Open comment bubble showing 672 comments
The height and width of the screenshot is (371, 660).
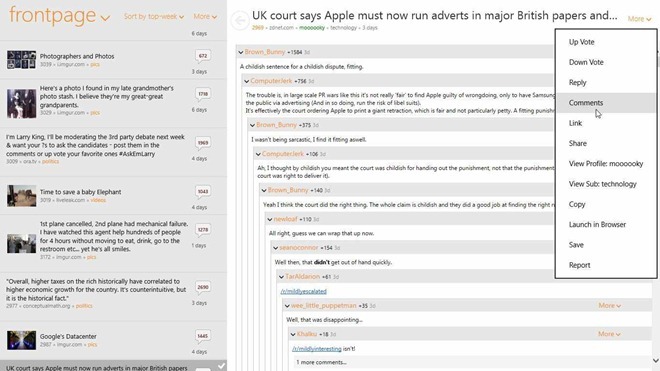pyautogui.click(x=203, y=56)
